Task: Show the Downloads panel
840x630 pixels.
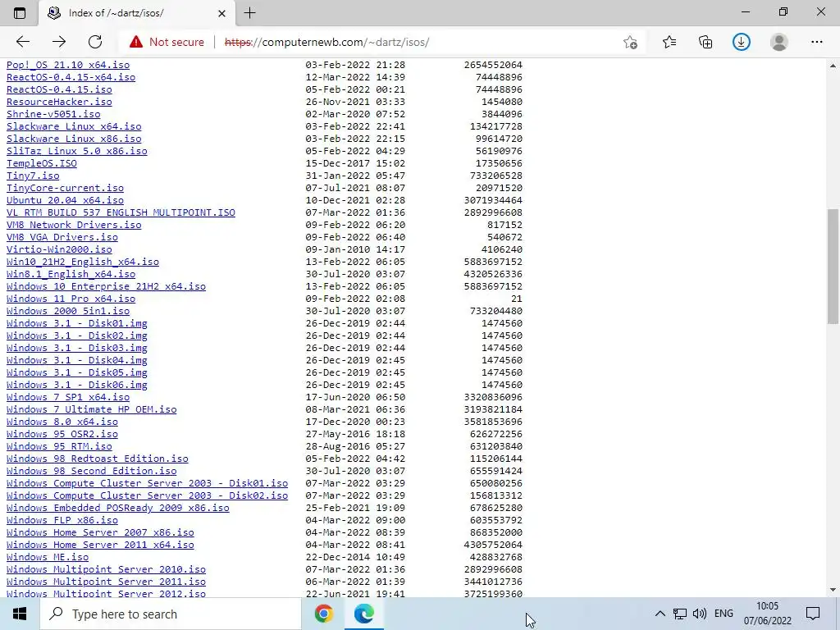Action: (742, 42)
